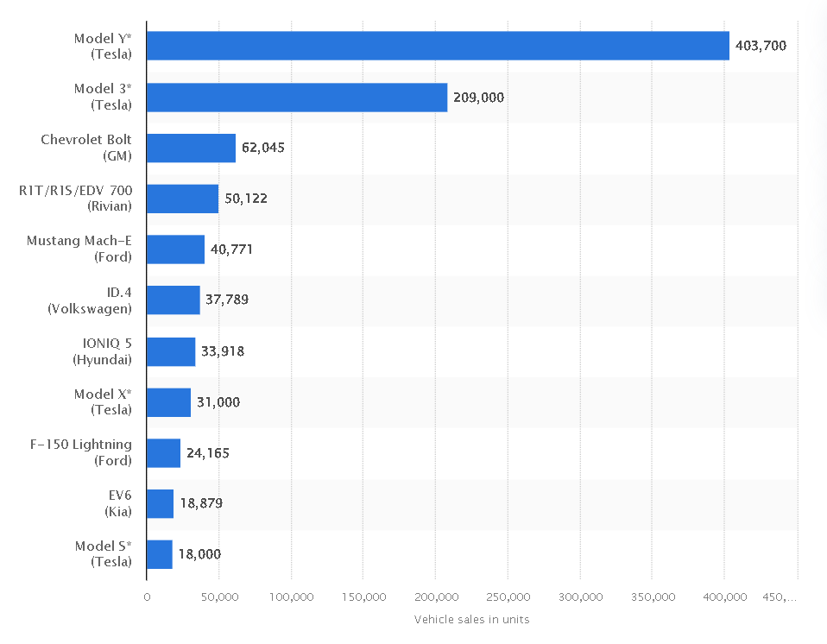Click the 100,000 x-axis tick label
This screenshot has height=644, width=827.
click(x=292, y=597)
